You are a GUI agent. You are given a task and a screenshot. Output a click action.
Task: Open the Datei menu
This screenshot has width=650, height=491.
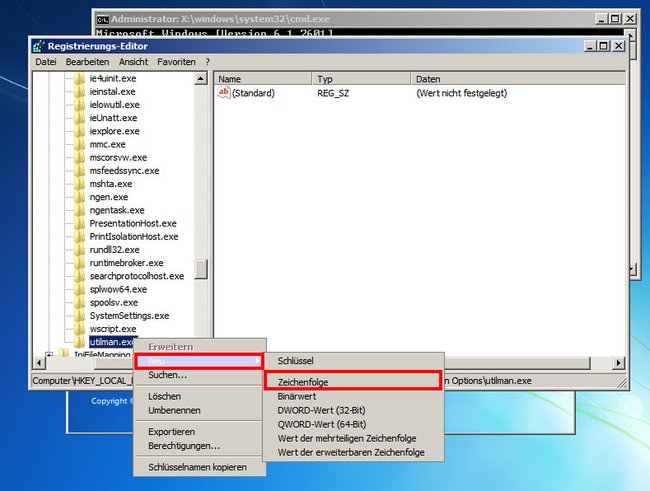coord(46,62)
